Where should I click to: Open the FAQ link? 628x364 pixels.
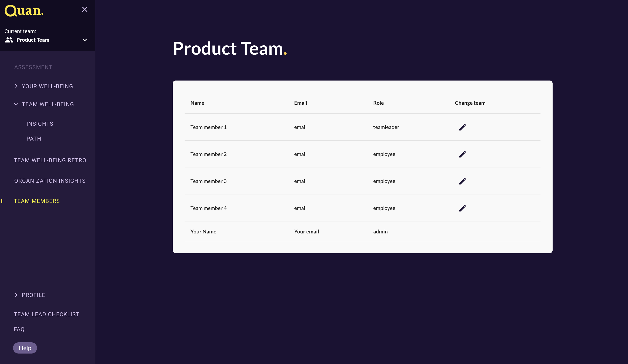[19, 329]
